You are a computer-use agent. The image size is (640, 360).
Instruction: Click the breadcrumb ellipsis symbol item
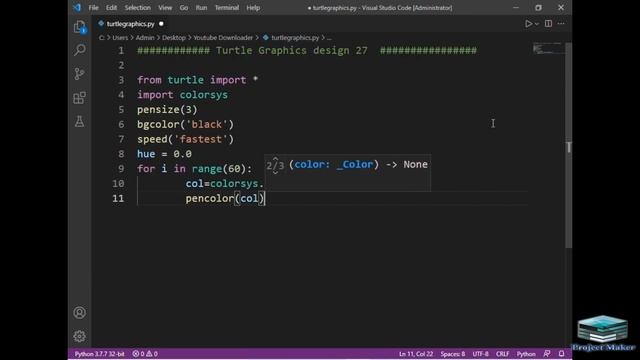click(329, 38)
